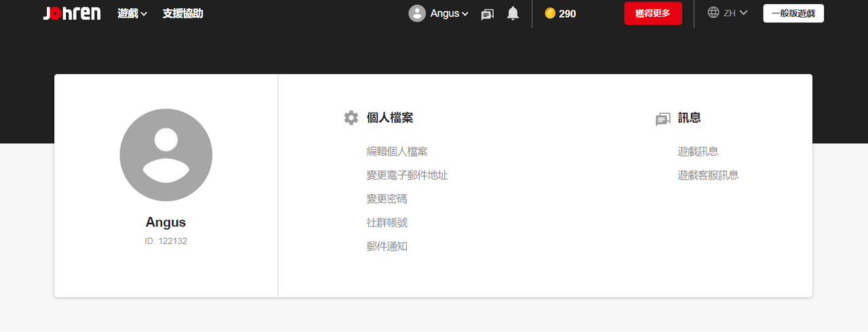Open the 編輯個人檔案 link

(397, 152)
